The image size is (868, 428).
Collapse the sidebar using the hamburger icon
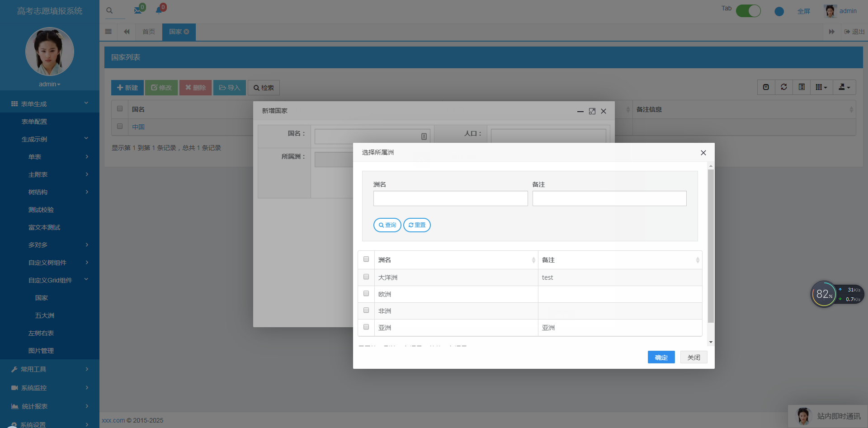coord(108,32)
